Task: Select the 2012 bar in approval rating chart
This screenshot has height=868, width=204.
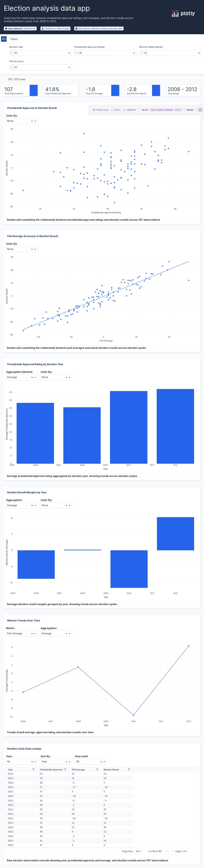Action: coord(175,426)
